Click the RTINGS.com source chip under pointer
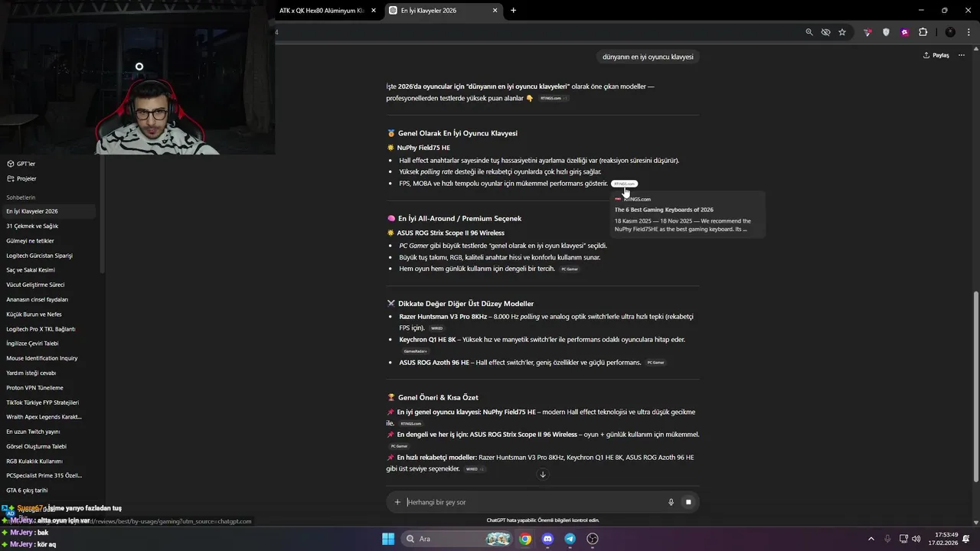 [x=624, y=184]
